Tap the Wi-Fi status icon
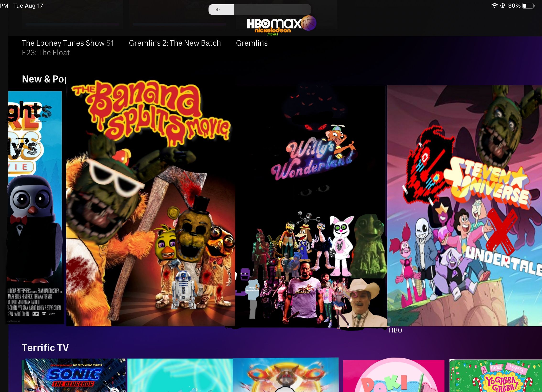Viewport: 542px width, 392px height. pyautogui.click(x=494, y=6)
